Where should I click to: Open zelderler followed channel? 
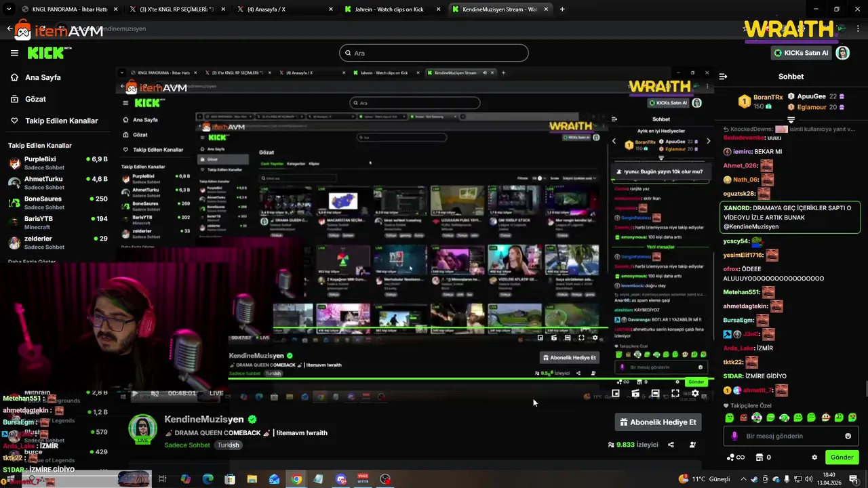(x=58, y=243)
